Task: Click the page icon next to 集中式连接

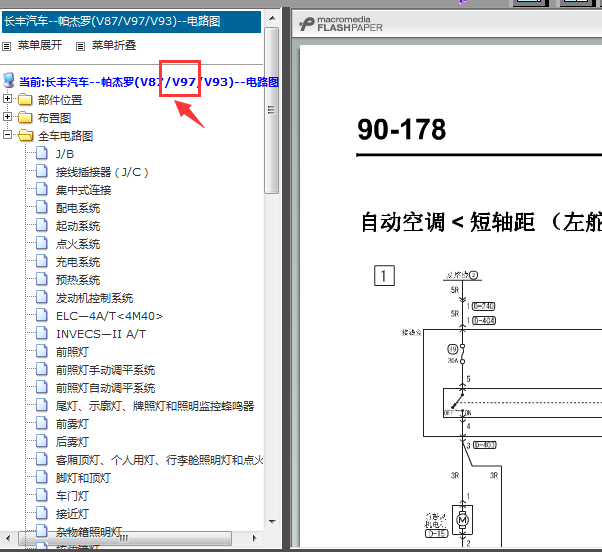Action: pos(42,188)
